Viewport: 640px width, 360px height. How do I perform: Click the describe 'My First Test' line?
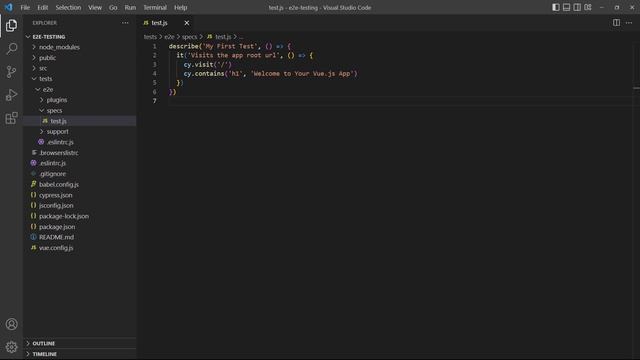click(230, 46)
